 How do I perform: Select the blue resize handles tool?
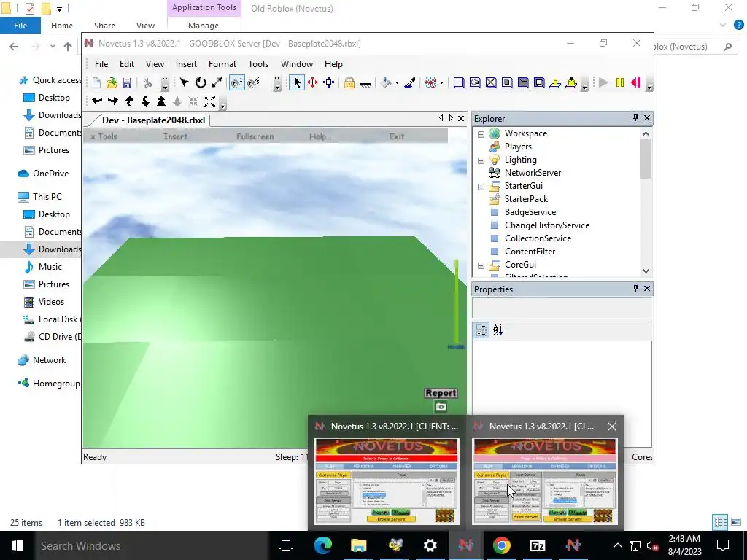329,83
